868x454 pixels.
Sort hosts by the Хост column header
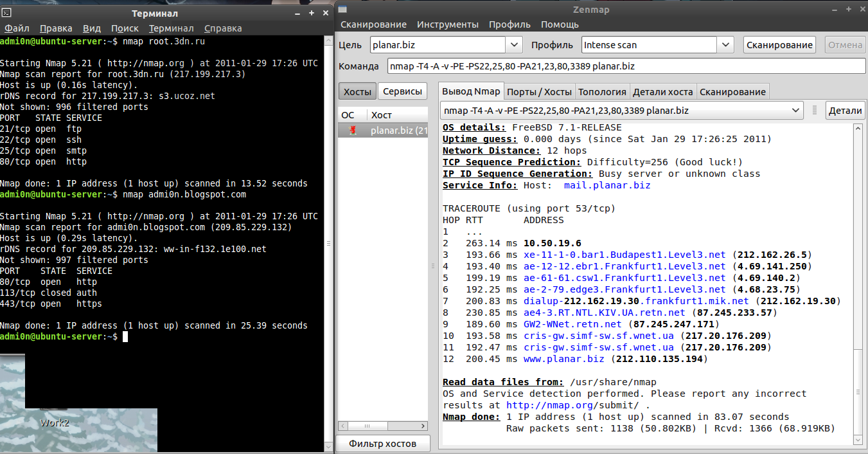[397, 115]
